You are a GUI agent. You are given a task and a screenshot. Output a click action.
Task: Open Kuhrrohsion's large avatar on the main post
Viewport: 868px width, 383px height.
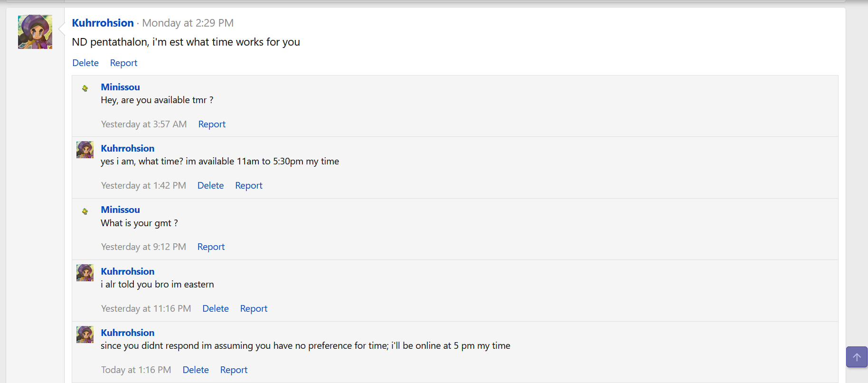pyautogui.click(x=35, y=32)
